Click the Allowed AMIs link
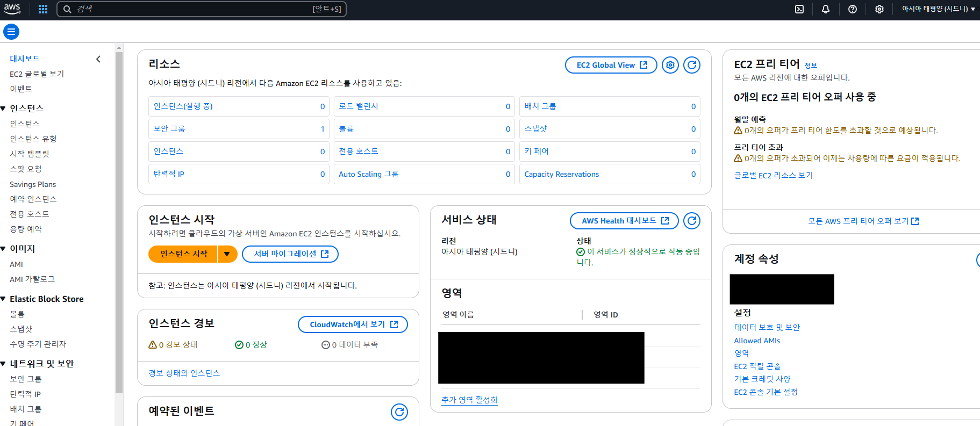980x426 pixels. pos(757,341)
